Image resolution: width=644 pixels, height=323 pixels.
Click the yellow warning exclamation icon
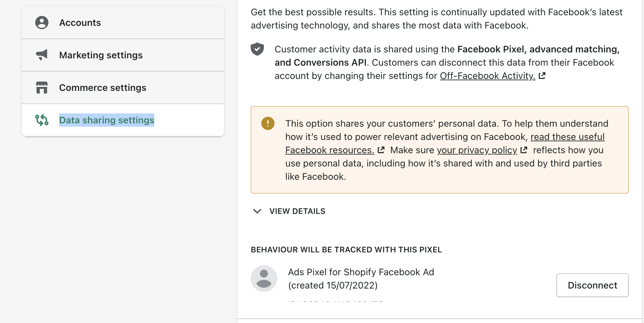pos(268,123)
